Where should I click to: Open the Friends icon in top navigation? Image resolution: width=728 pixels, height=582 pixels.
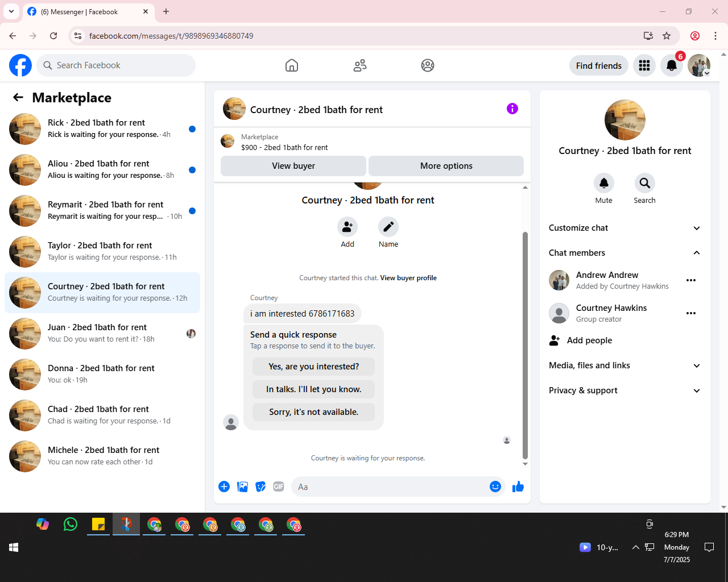coord(360,65)
